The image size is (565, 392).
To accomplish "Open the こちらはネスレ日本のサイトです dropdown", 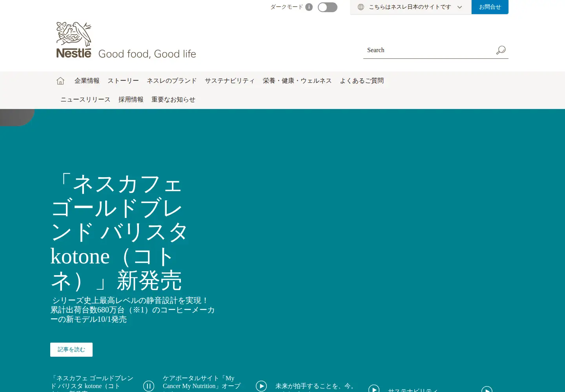I will [x=410, y=7].
